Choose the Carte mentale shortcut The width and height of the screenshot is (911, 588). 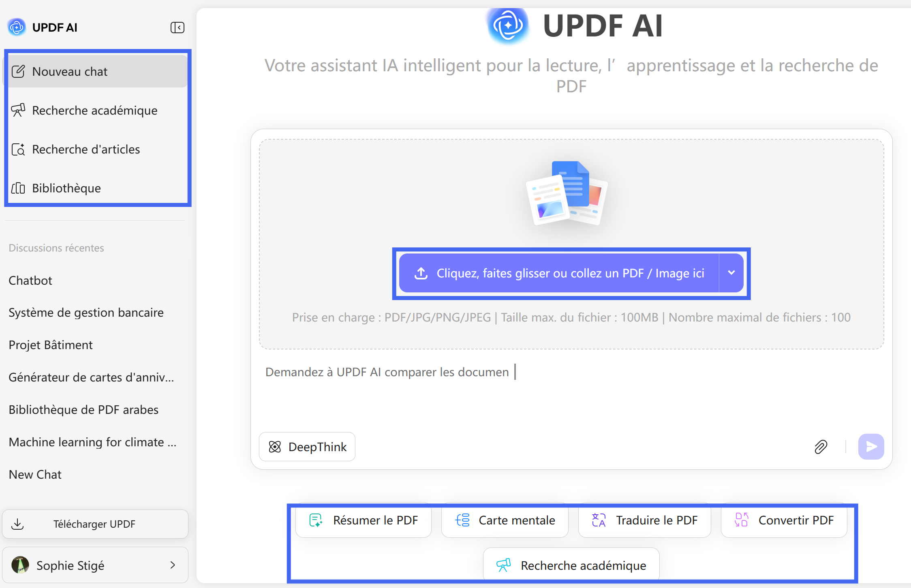point(505,520)
